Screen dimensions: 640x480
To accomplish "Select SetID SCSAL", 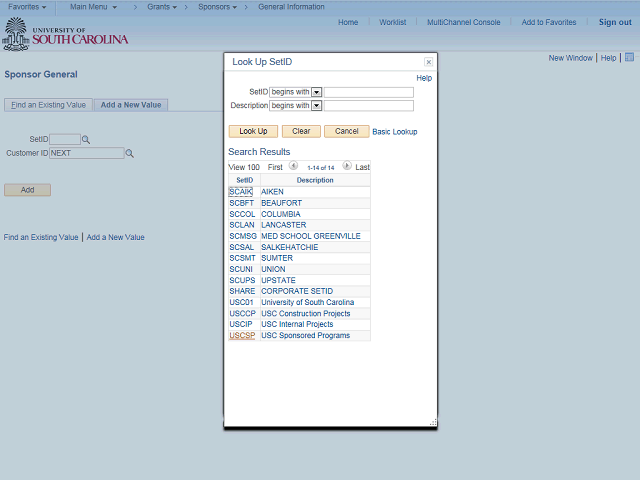I will tap(242, 247).
